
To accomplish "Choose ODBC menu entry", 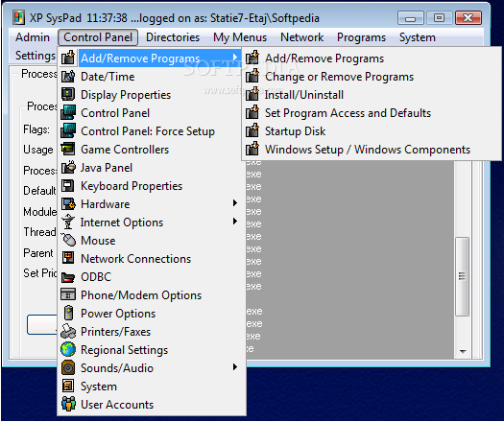I will (x=151, y=277).
